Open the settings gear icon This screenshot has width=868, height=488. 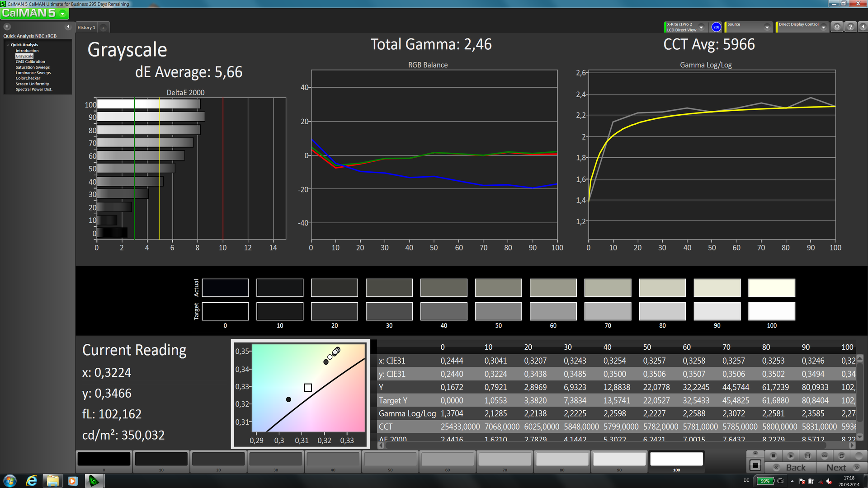(x=837, y=27)
